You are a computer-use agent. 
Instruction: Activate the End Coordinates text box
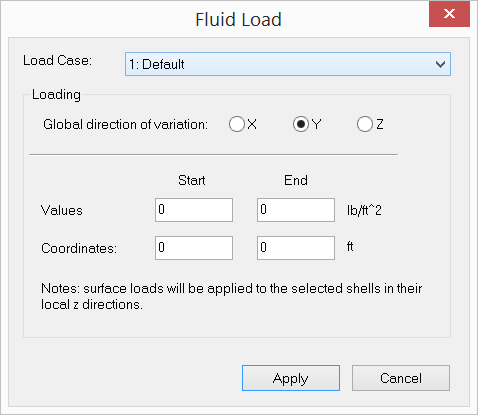coord(296,248)
